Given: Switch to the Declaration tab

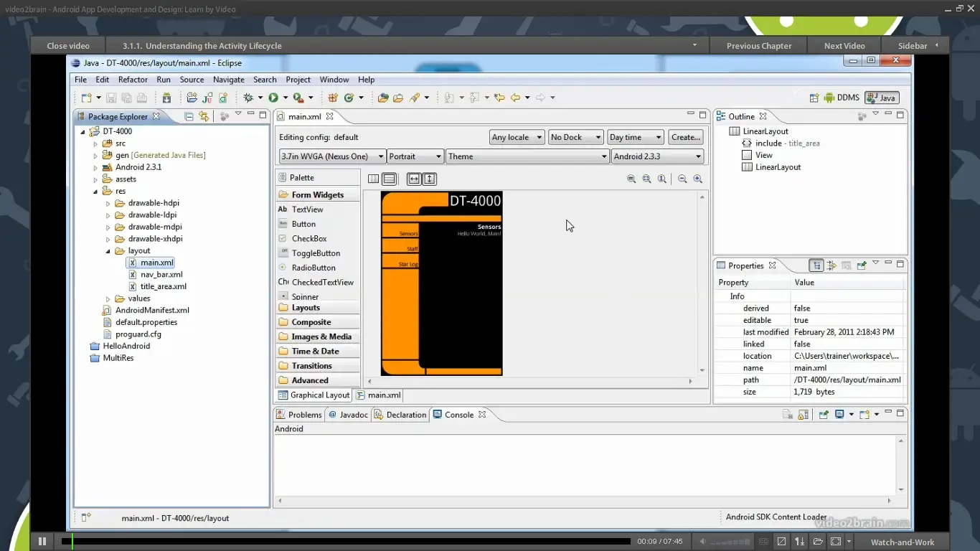Looking at the screenshot, I should click(x=400, y=415).
